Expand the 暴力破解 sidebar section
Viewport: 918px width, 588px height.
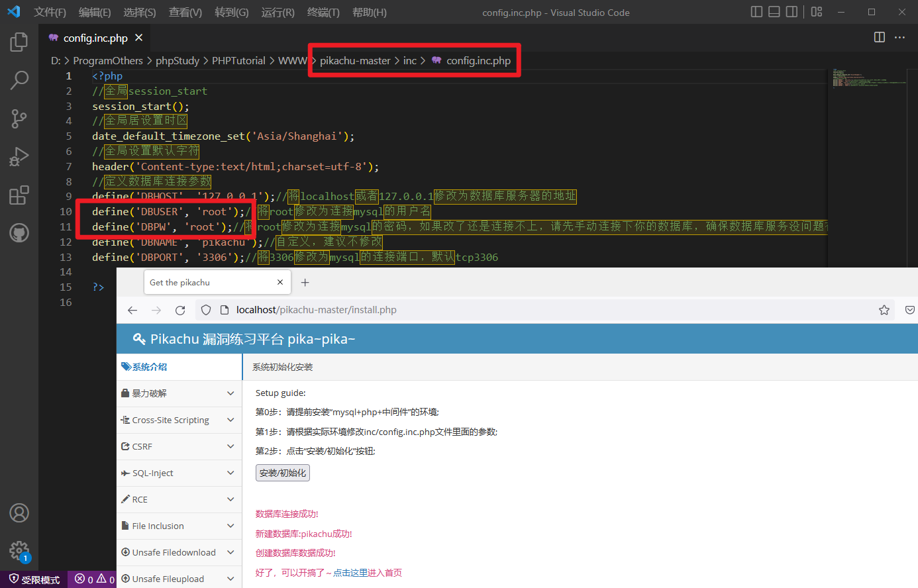click(x=178, y=393)
